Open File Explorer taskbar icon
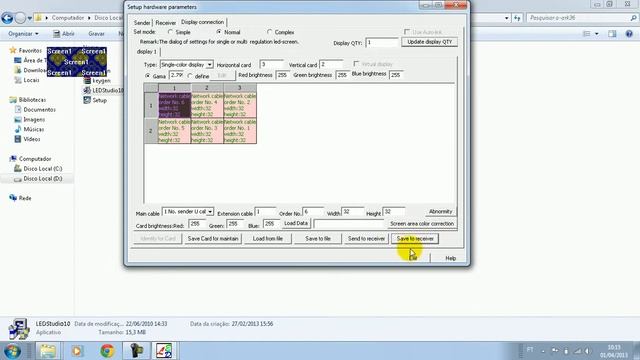The height and width of the screenshot is (360, 640). (48, 351)
